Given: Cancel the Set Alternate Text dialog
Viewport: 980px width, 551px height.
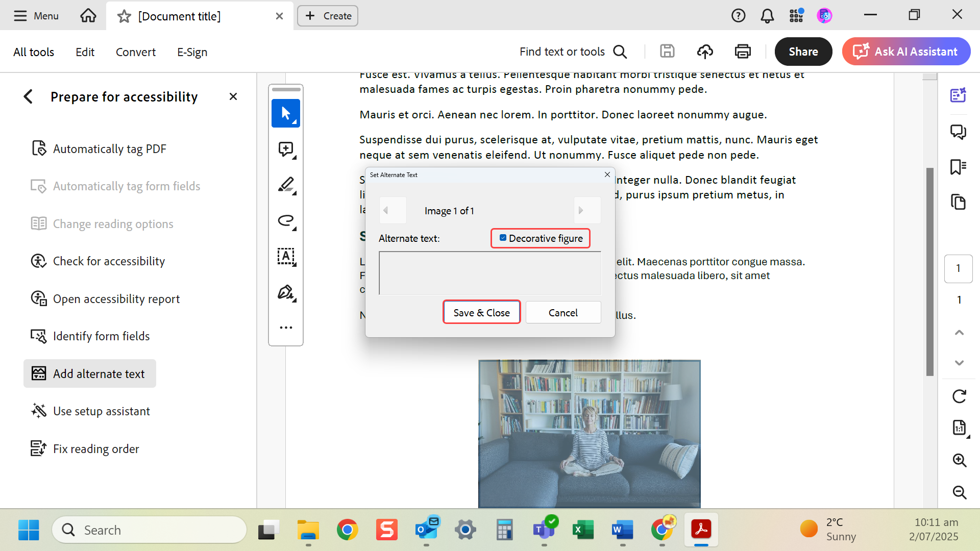Looking at the screenshot, I should click(x=563, y=312).
